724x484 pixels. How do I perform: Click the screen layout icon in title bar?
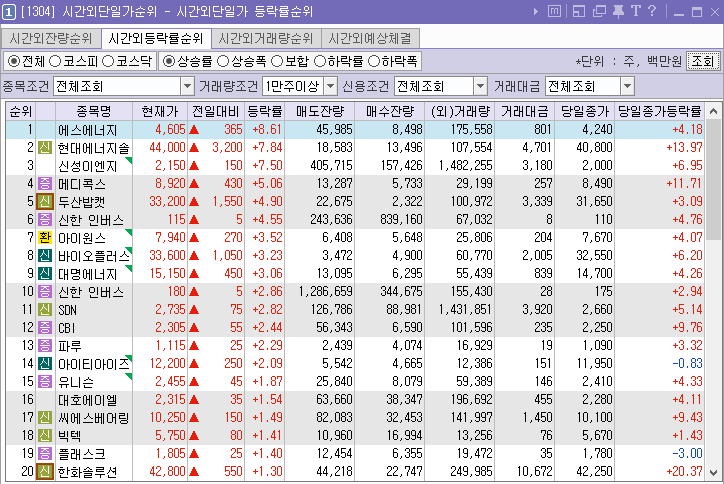point(579,11)
